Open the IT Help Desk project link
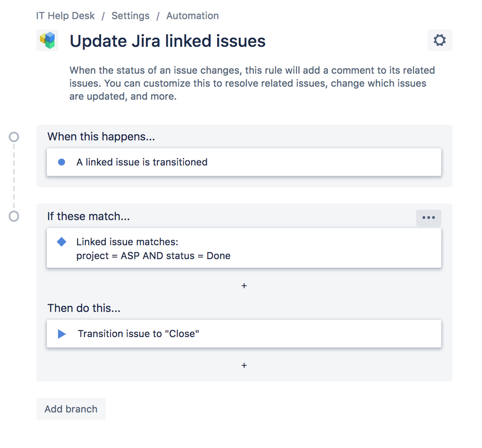The image size is (482, 448). [65, 15]
